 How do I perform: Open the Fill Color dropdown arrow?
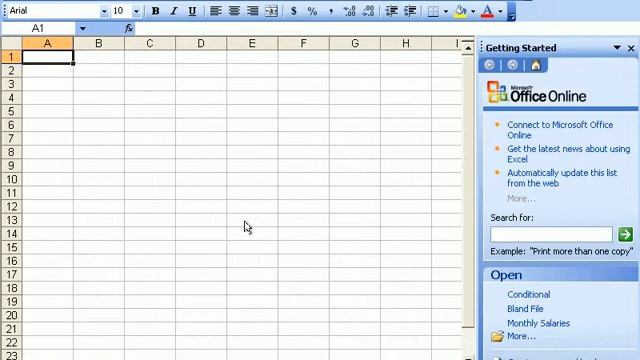[473, 11]
